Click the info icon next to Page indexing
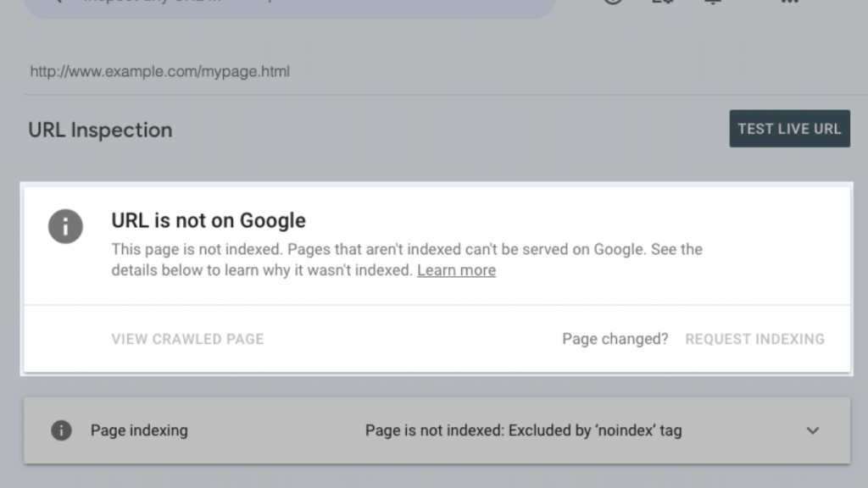 tap(61, 430)
